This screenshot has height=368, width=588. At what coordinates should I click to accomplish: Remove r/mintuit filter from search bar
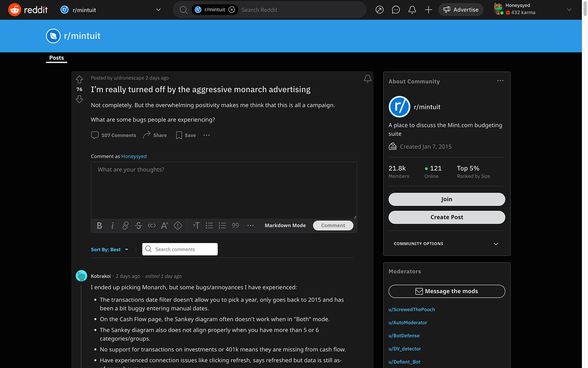pyautogui.click(x=231, y=10)
